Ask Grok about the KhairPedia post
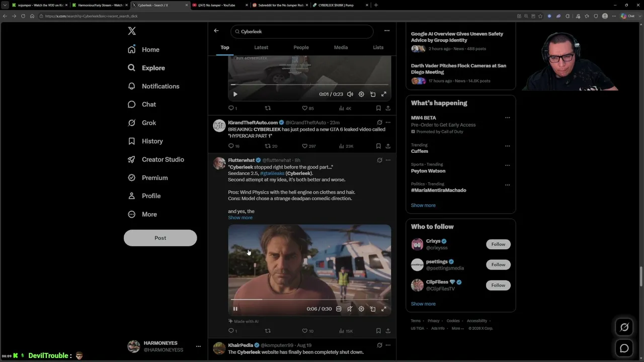This screenshot has width=644, height=362. (379, 345)
